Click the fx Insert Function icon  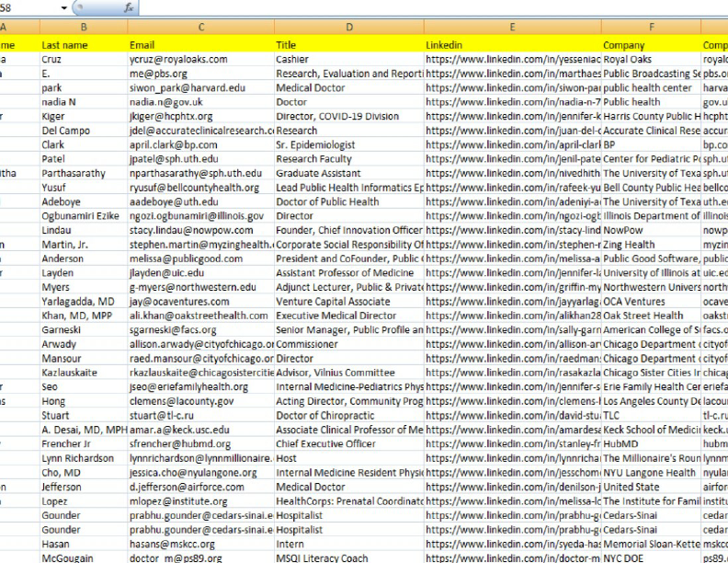click(x=129, y=8)
